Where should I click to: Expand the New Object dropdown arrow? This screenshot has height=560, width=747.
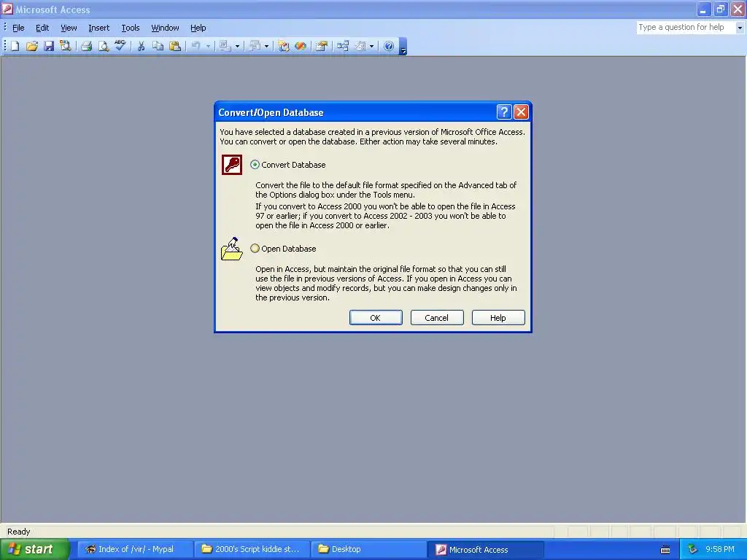pyautogui.click(x=371, y=46)
